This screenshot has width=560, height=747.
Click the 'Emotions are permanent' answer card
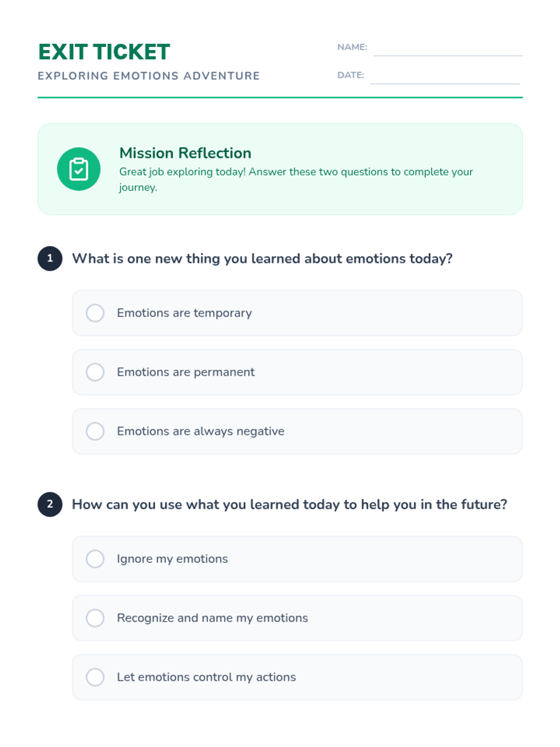297,372
